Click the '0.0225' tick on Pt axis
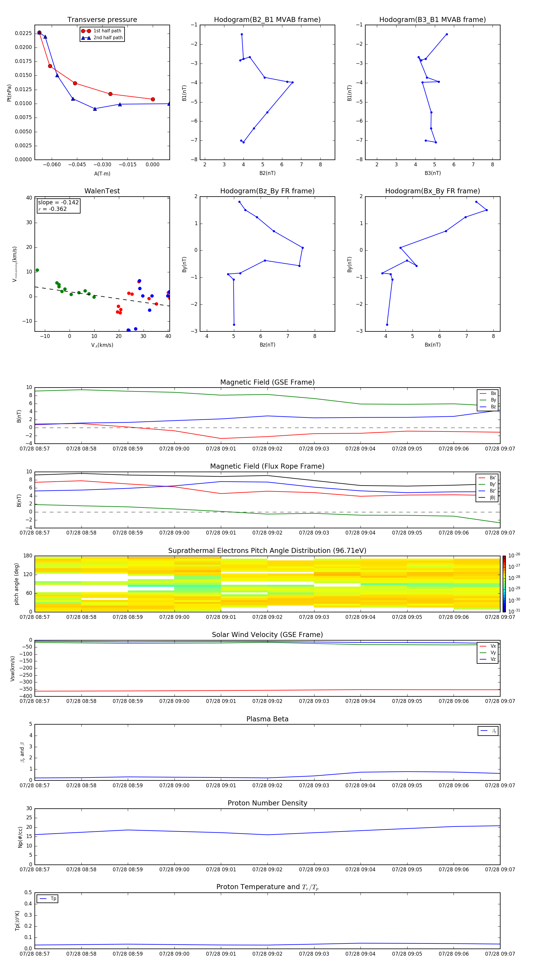The width and height of the screenshot is (535, 980). coord(23,33)
